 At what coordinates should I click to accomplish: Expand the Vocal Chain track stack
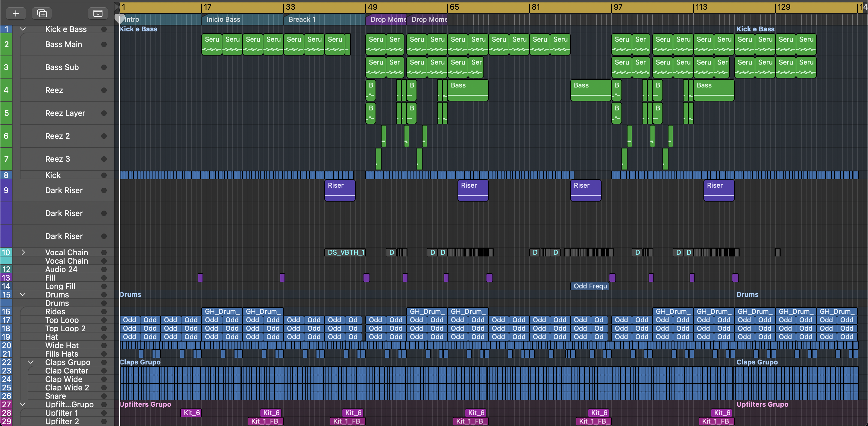tap(23, 252)
